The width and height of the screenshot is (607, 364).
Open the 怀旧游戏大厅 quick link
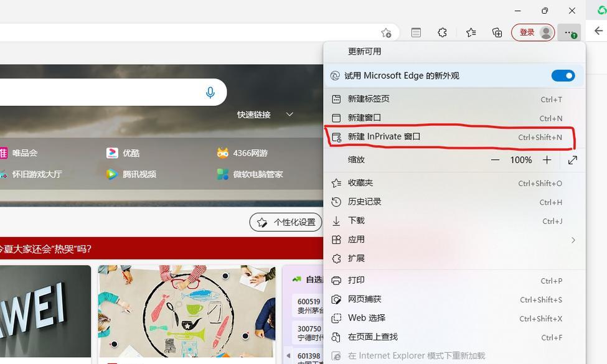pos(31,174)
